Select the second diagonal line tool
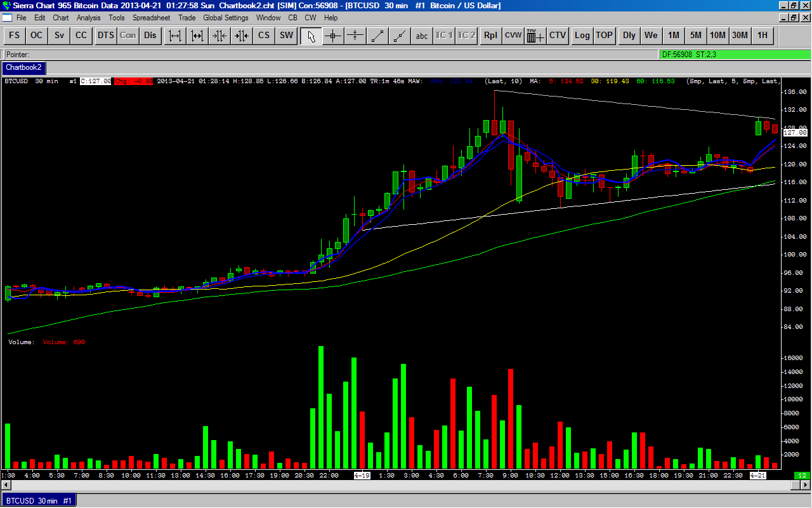 click(x=400, y=36)
